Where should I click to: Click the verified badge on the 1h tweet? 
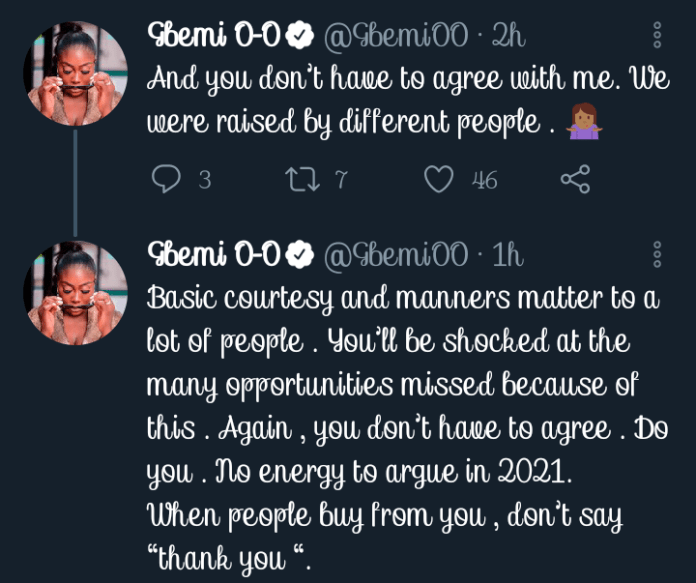[298, 255]
